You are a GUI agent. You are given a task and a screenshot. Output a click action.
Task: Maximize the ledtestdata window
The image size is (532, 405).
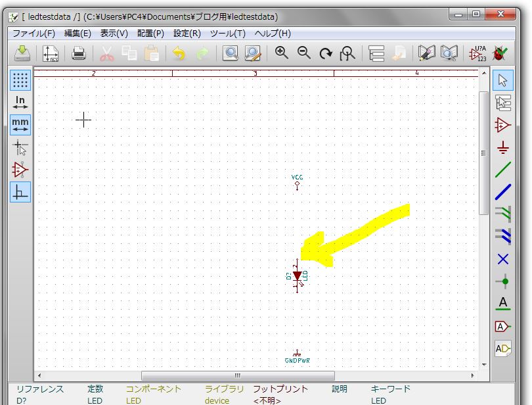(476, 14)
